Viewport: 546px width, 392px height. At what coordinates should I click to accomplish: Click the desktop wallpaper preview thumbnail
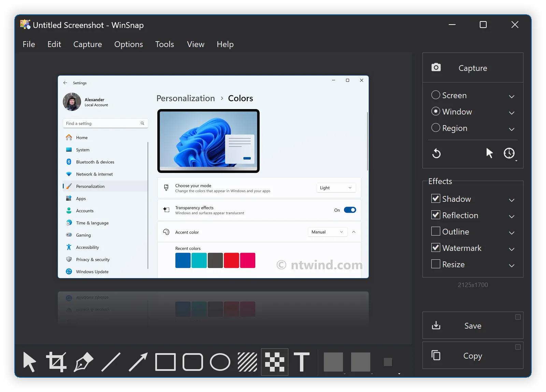pos(209,141)
